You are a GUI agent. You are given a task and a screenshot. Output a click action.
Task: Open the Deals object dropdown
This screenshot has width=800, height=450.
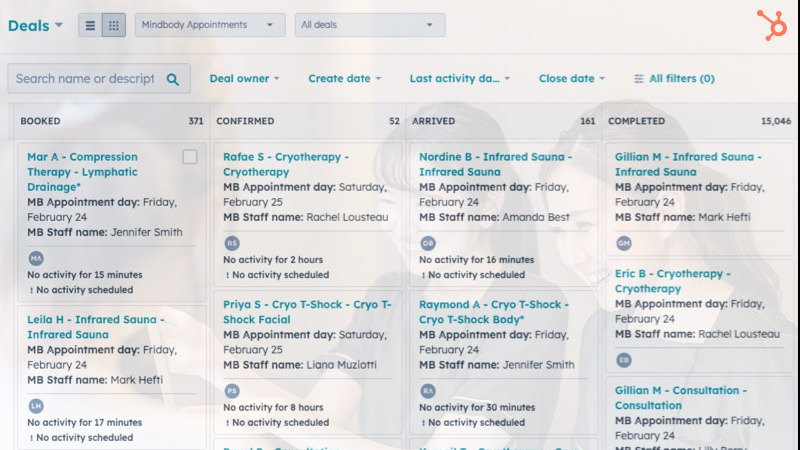35,26
